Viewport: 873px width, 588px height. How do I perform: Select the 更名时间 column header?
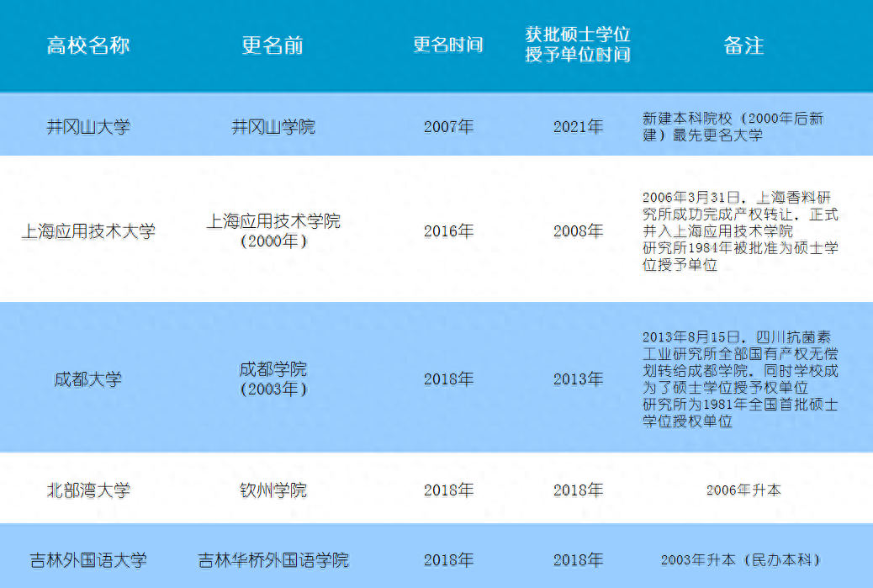[x=448, y=45]
